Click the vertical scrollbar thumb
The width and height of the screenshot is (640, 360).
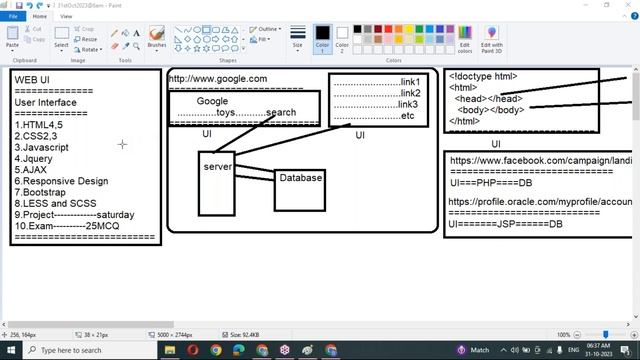click(x=636, y=97)
